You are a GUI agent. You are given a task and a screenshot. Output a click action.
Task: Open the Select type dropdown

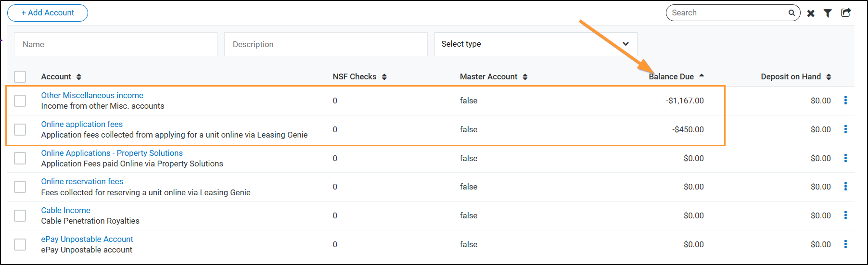pyautogui.click(x=536, y=44)
